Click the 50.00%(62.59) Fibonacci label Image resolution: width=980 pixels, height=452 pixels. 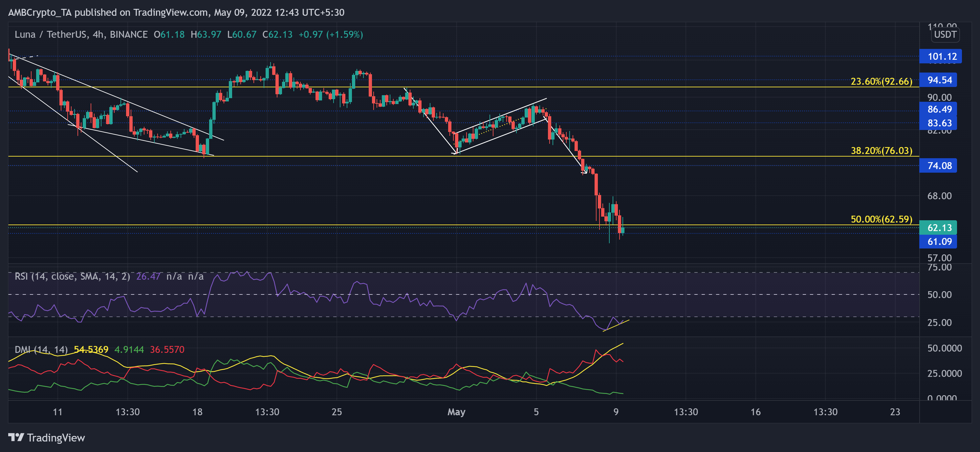[x=881, y=219]
